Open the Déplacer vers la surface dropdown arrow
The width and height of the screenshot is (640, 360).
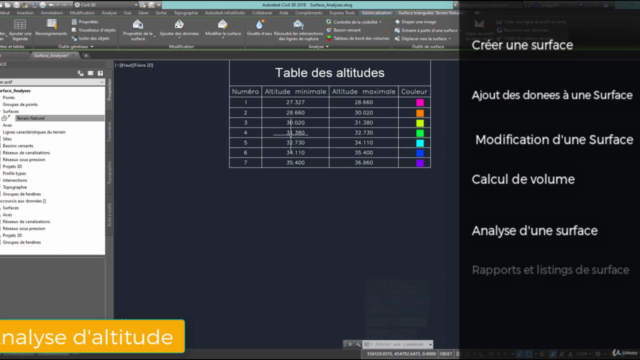[450, 39]
